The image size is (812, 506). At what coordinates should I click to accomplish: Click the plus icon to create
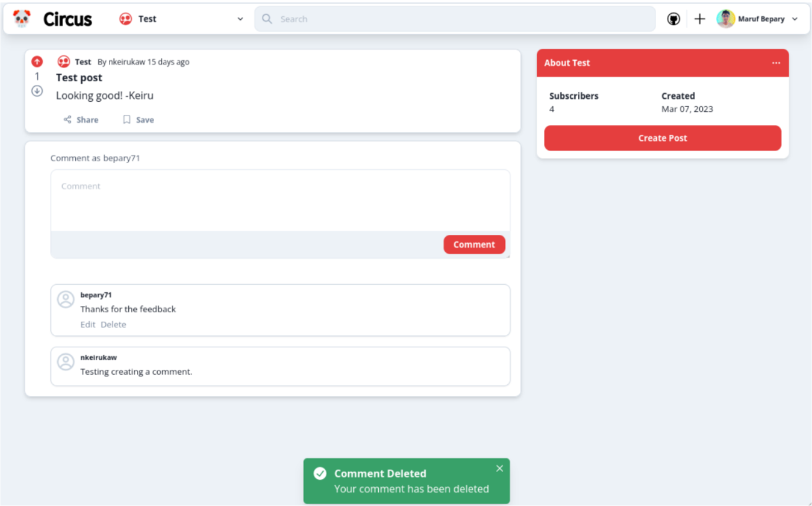699,19
